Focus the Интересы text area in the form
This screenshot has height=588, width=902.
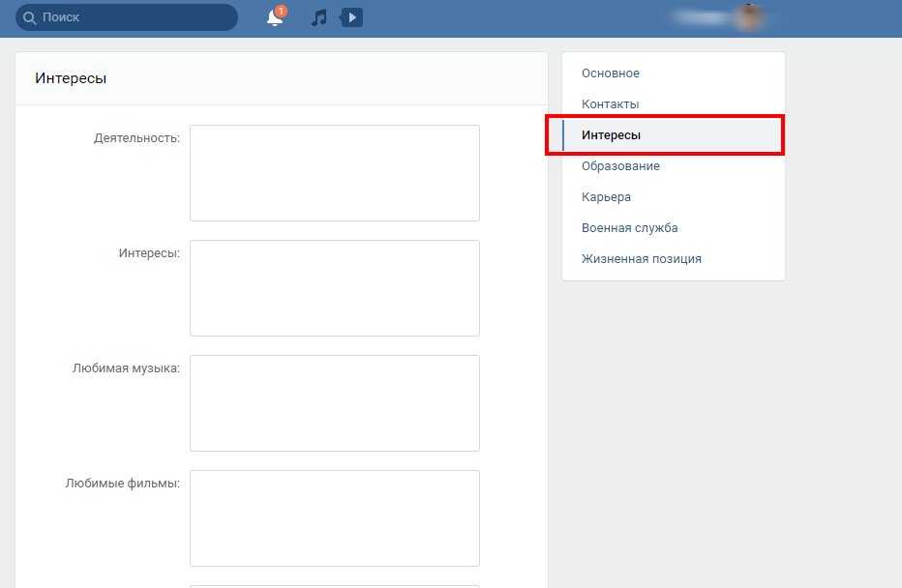(x=334, y=288)
